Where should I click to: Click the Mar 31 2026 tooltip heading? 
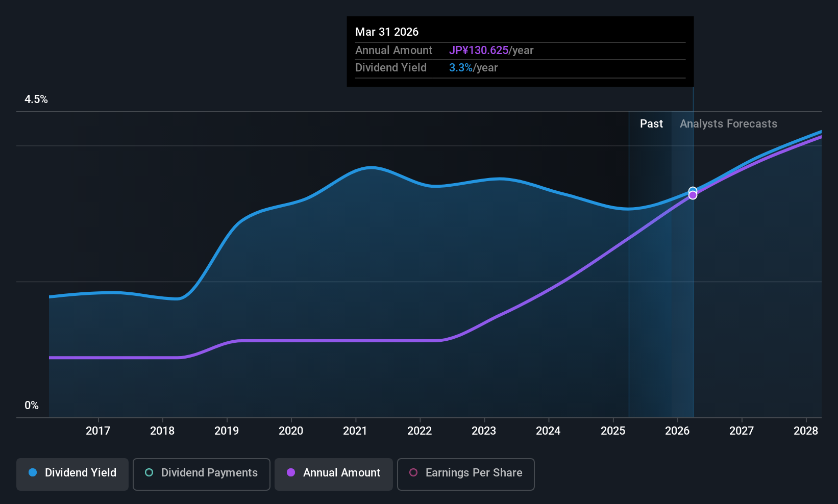pos(387,32)
